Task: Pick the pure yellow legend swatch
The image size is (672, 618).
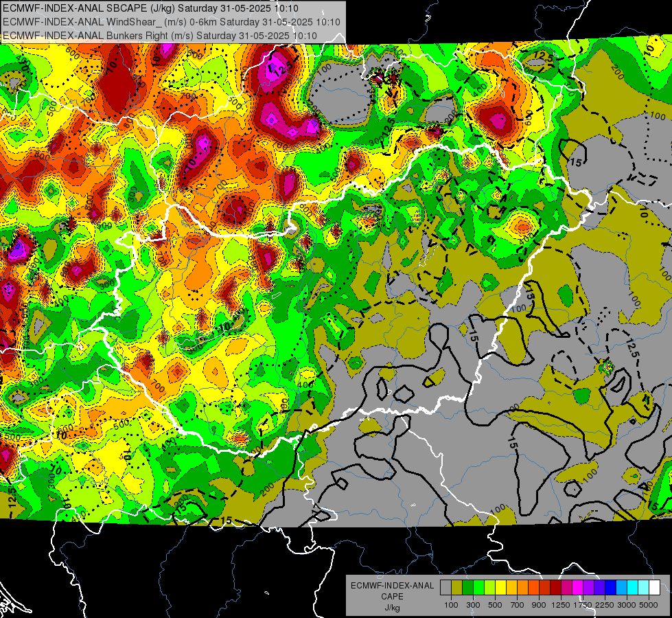Action: 500,588
